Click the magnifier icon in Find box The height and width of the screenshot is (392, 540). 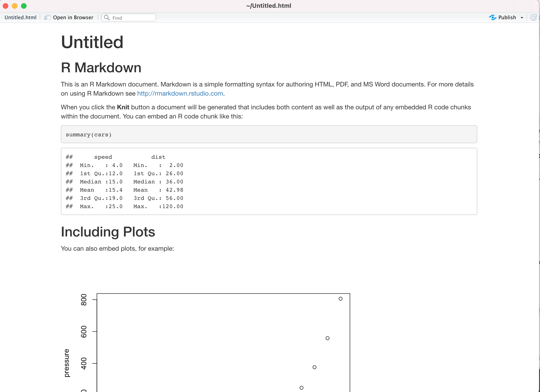pos(107,18)
